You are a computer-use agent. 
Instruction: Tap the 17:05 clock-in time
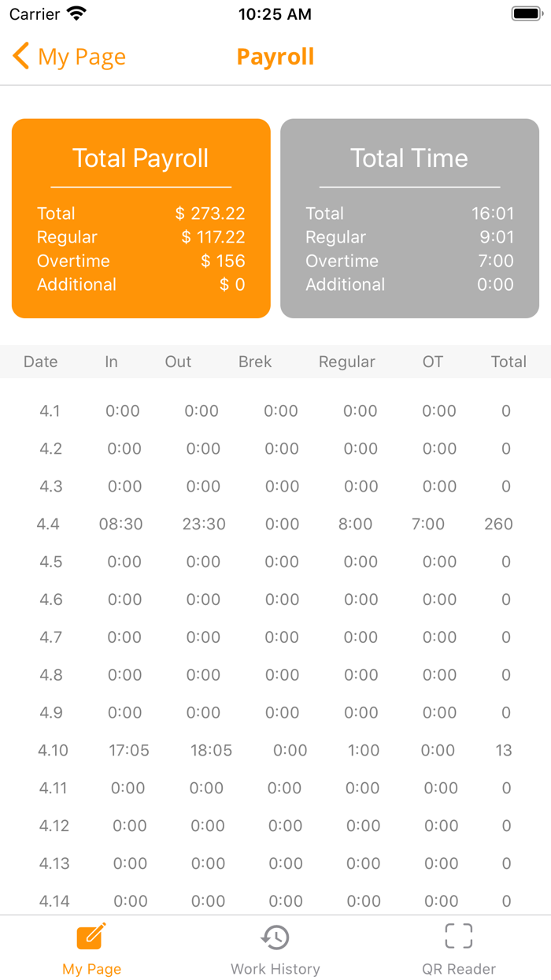click(x=129, y=750)
